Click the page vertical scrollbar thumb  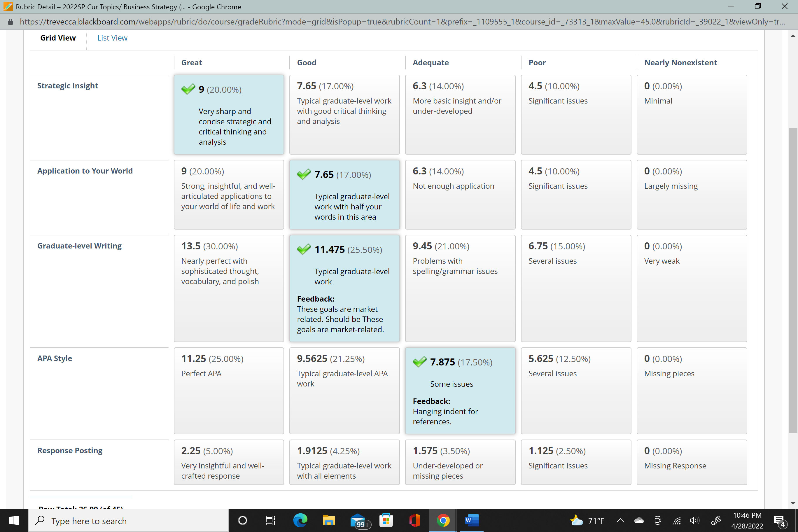pyautogui.click(x=793, y=280)
